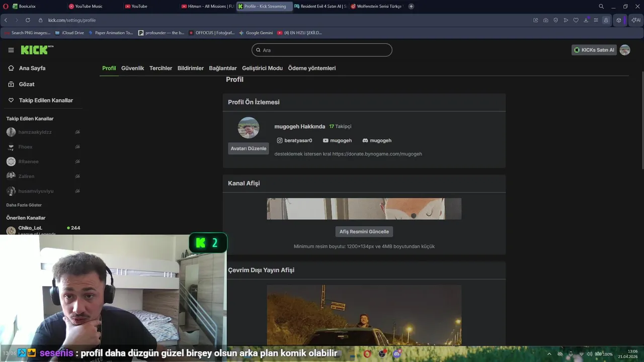Open the hamburger sidebar menu

pos(11,50)
